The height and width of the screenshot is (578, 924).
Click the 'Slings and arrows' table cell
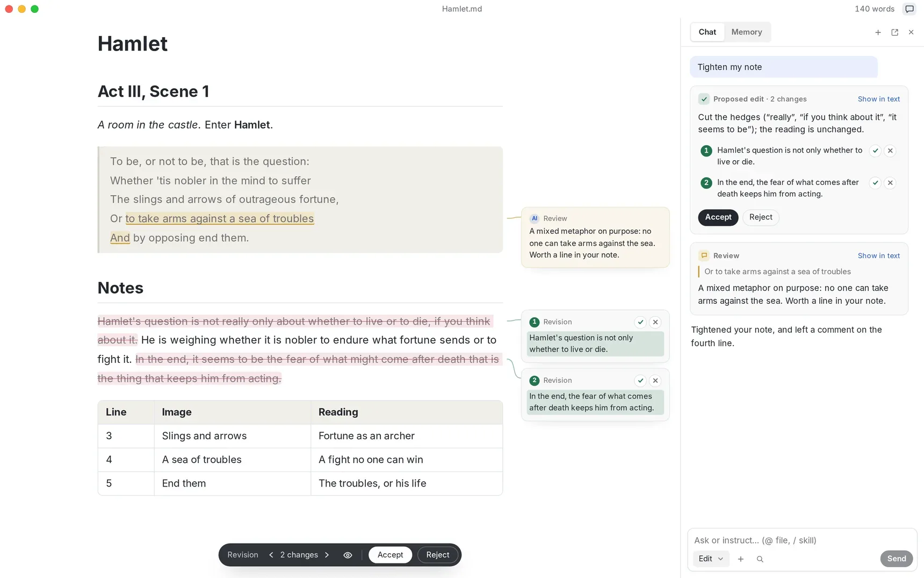[233, 436]
